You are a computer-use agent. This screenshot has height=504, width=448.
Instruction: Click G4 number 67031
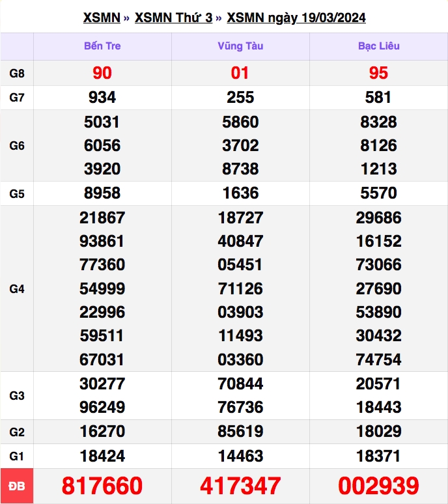(x=102, y=359)
